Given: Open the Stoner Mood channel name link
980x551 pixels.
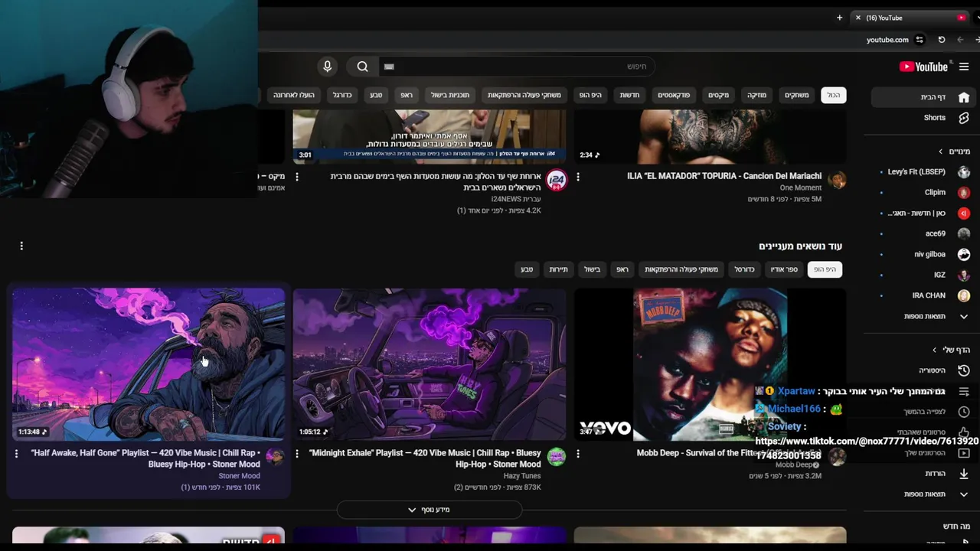Looking at the screenshot, I should click(239, 476).
